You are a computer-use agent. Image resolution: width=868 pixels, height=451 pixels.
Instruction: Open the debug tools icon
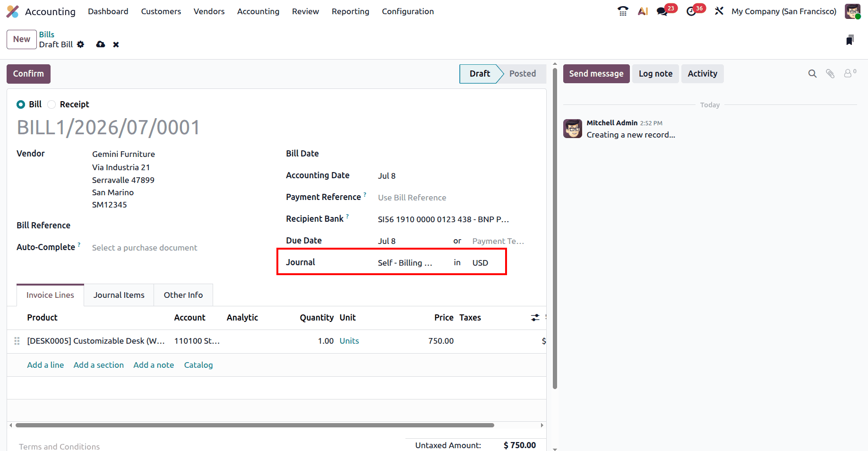click(x=719, y=11)
